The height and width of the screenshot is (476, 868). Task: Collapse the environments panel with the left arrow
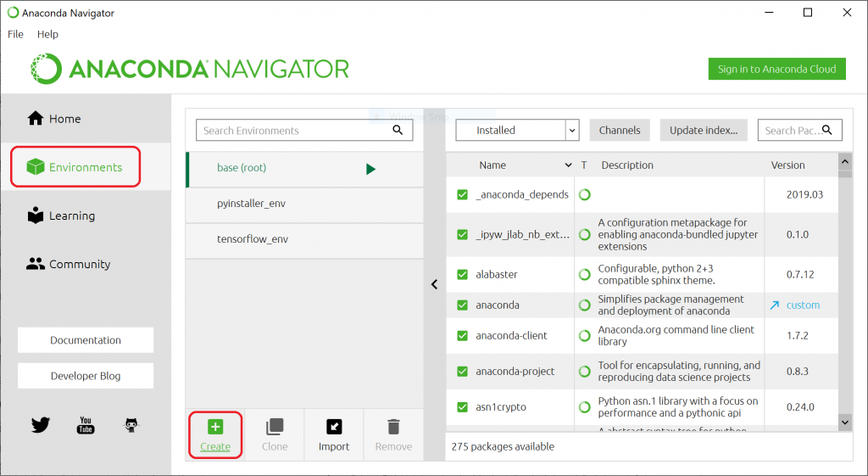(x=435, y=284)
